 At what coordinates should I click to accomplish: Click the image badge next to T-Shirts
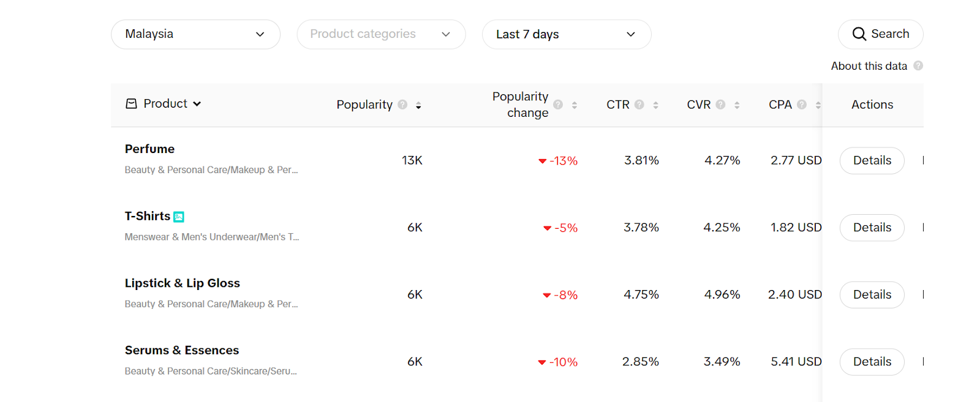tap(178, 216)
